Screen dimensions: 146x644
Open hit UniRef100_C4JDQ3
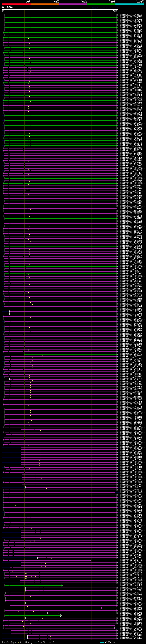(x=131, y=75)
